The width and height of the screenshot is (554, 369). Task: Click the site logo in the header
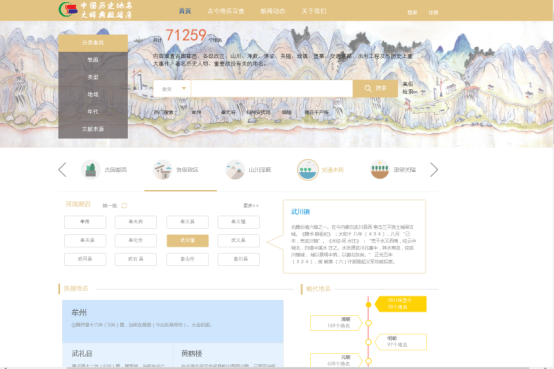click(x=96, y=10)
